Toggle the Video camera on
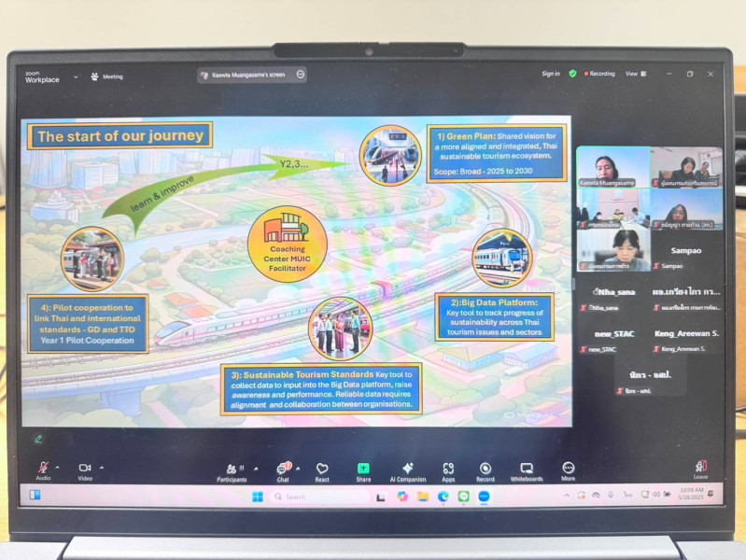This screenshot has height=560, width=746. point(85,469)
